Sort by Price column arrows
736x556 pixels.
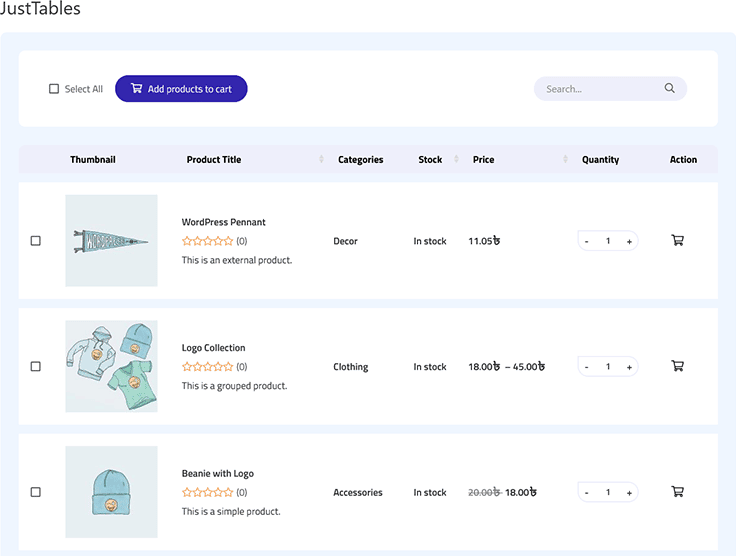(565, 160)
